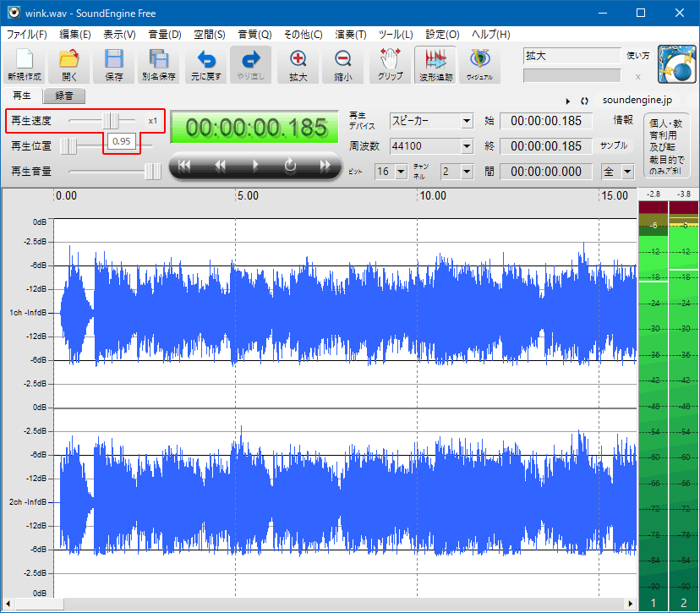The width and height of the screenshot is (700, 613).
Task: Open the 音質(Q) menu
Action: click(253, 35)
